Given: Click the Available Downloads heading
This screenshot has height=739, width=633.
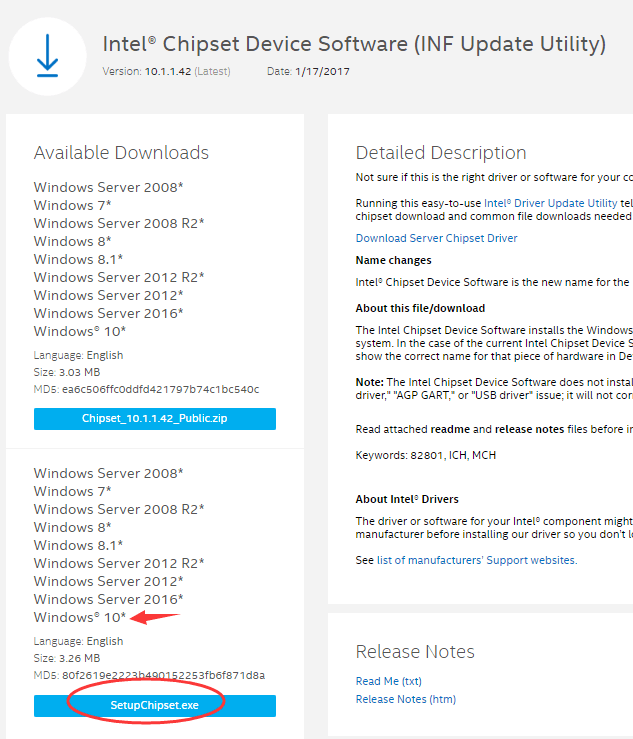Looking at the screenshot, I should (x=121, y=153).
